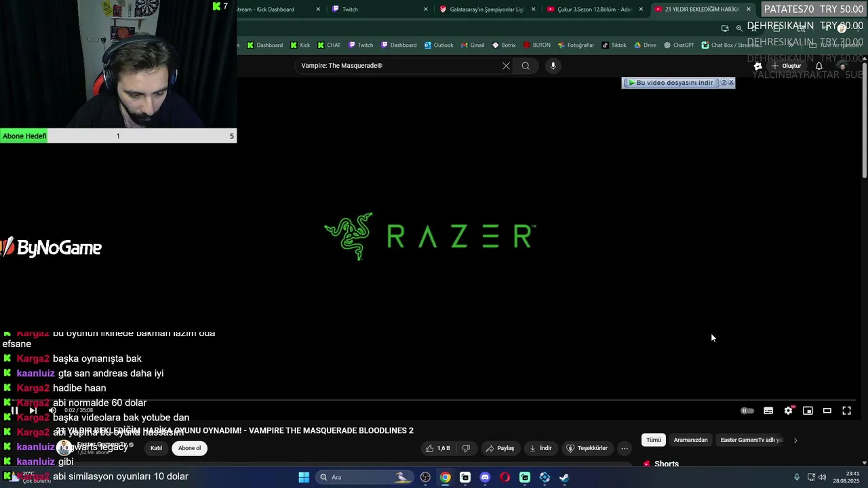Select the Aramanızdan filter chip
This screenshot has height=488, width=868.
point(690,440)
